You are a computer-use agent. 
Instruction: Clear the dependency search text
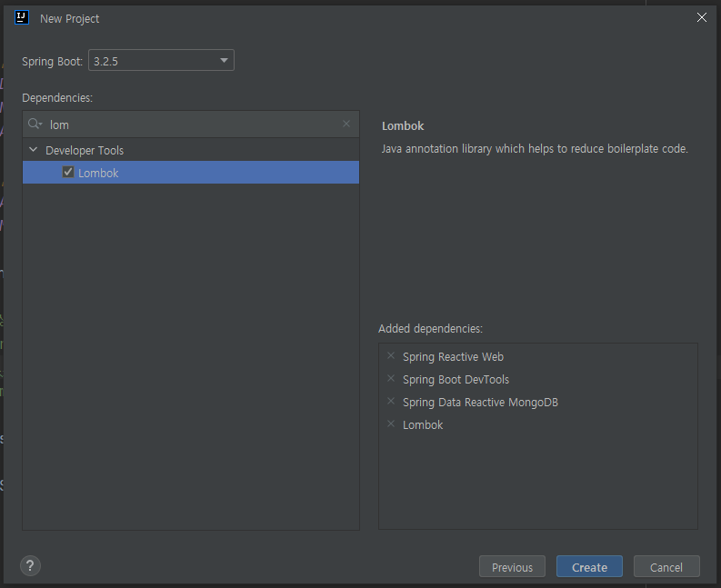(346, 124)
